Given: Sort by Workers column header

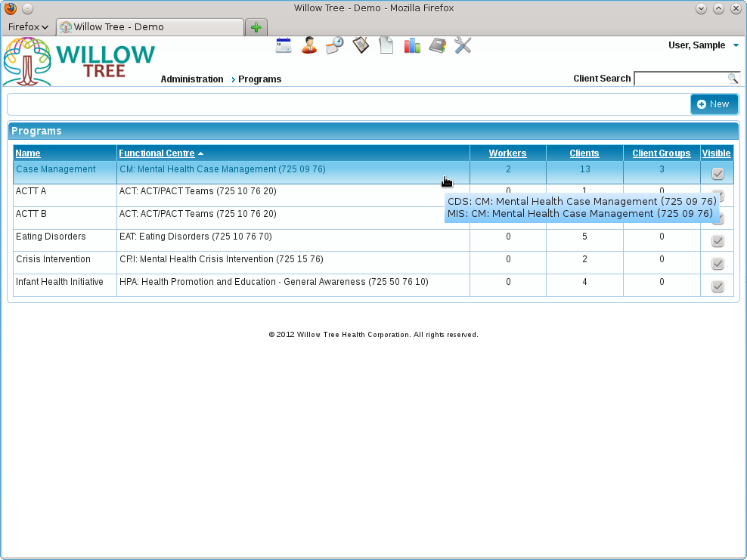Looking at the screenshot, I should point(507,153).
